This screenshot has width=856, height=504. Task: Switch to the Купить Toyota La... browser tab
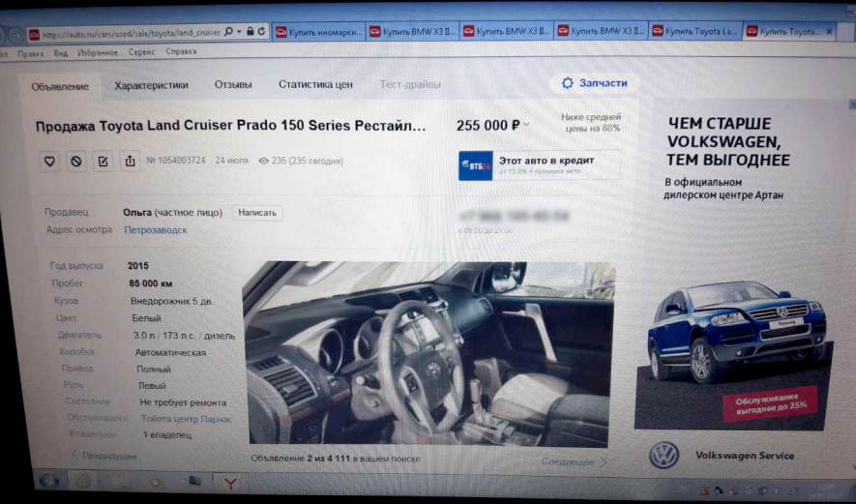click(696, 32)
